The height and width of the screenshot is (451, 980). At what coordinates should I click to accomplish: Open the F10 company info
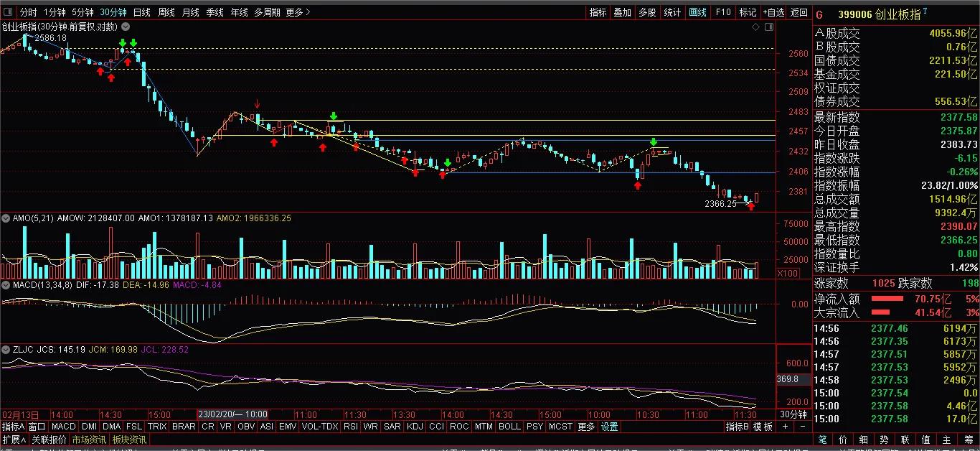(723, 12)
